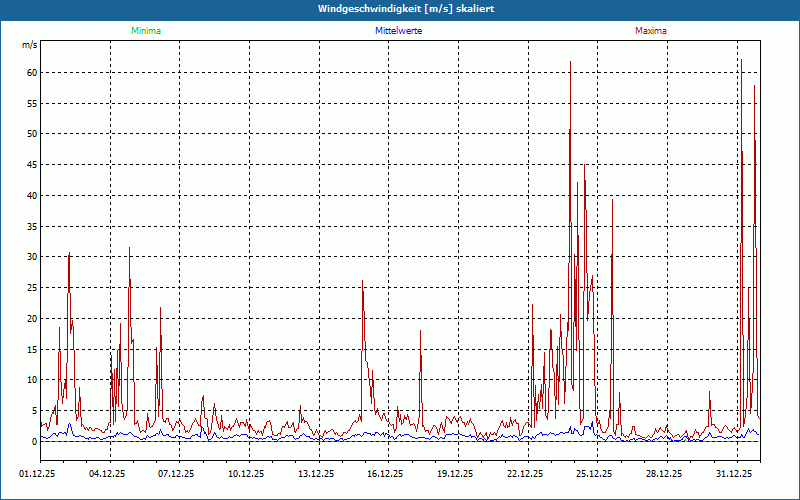The width and height of the screenshot is (800, 500).
Task: Select the 31.12.25 date label
Action: click(734, 474)
